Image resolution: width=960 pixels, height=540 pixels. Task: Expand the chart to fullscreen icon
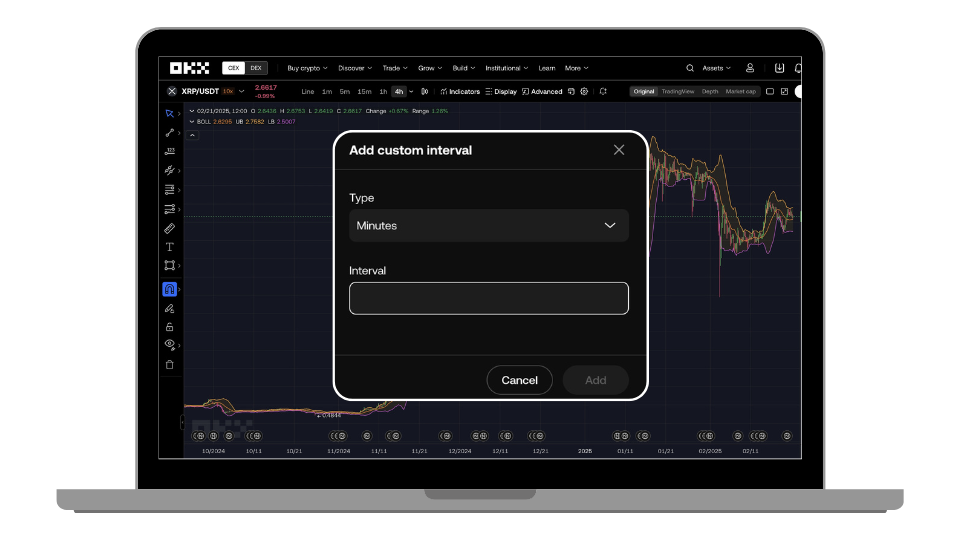click(x=784, y=91)
